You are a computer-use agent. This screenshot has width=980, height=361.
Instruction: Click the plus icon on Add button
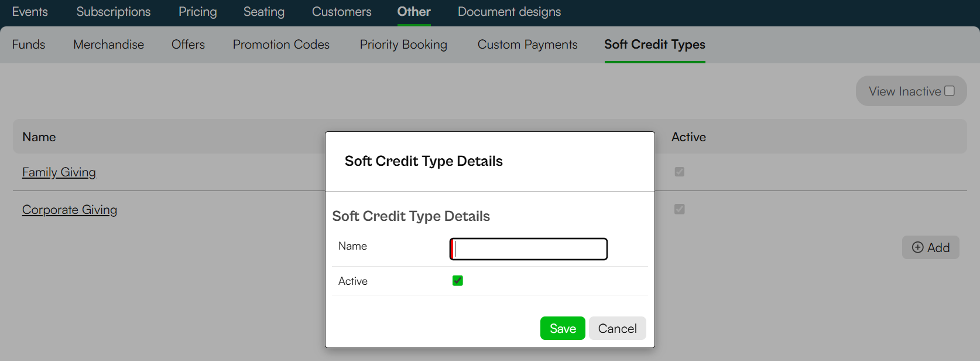[x=918, y=247]
